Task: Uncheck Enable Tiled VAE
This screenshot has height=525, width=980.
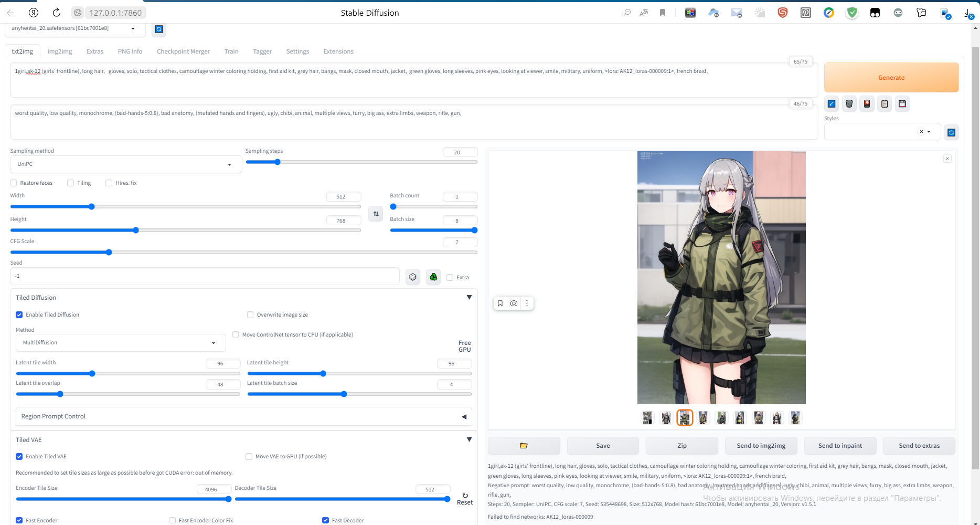Action: click(19, 456)
